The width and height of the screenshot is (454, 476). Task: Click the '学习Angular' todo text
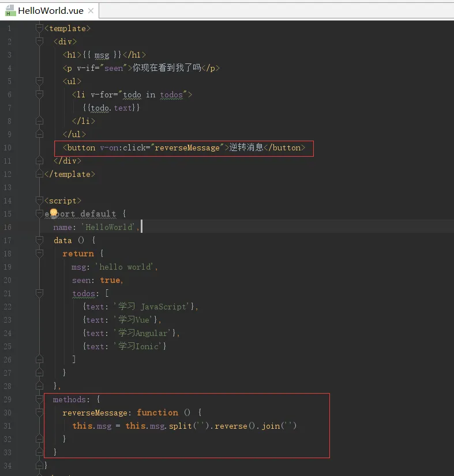tap(143, 333)
